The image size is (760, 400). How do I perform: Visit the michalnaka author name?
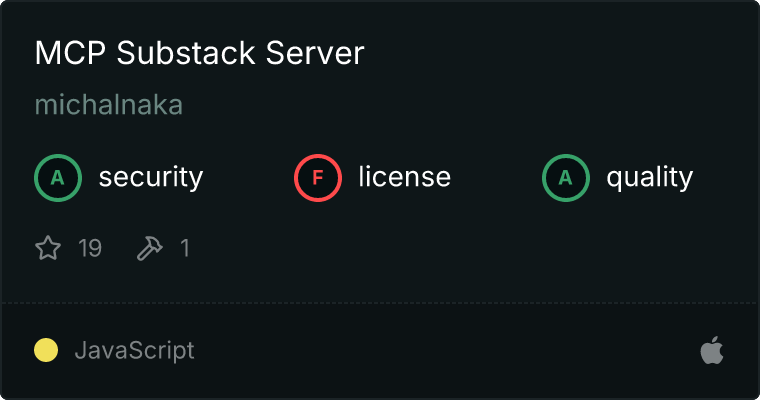(108, 105)
